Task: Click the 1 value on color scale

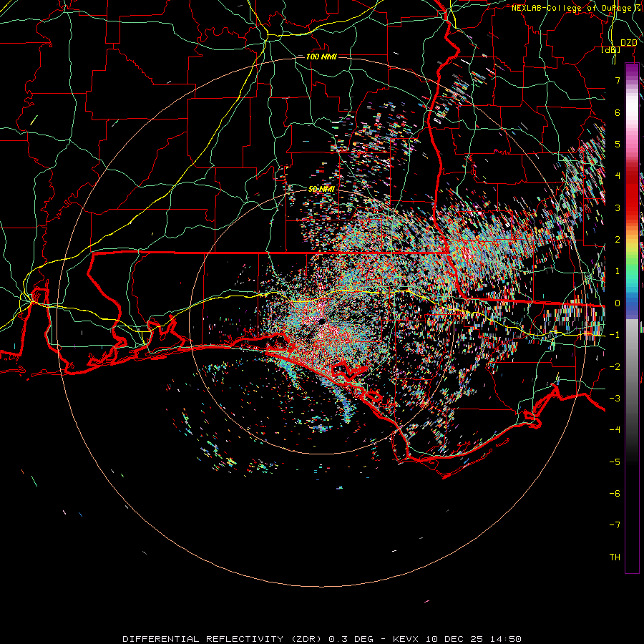Action: (618, 271)
